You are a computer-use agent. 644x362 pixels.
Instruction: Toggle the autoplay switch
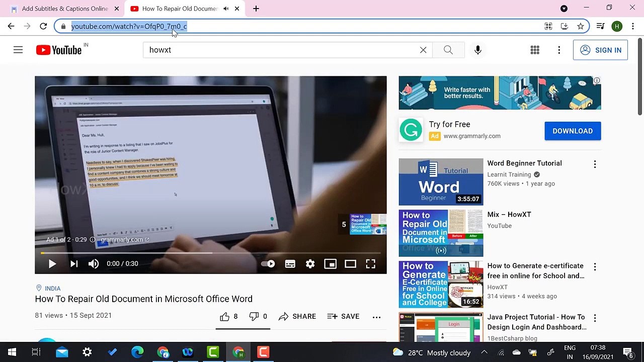pos(268,263)
